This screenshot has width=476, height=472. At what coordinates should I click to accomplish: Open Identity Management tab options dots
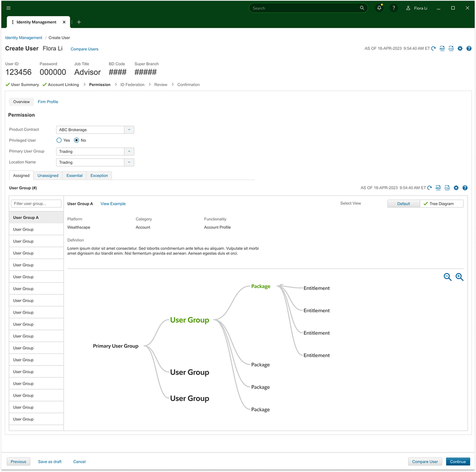(x=13, y=22)
